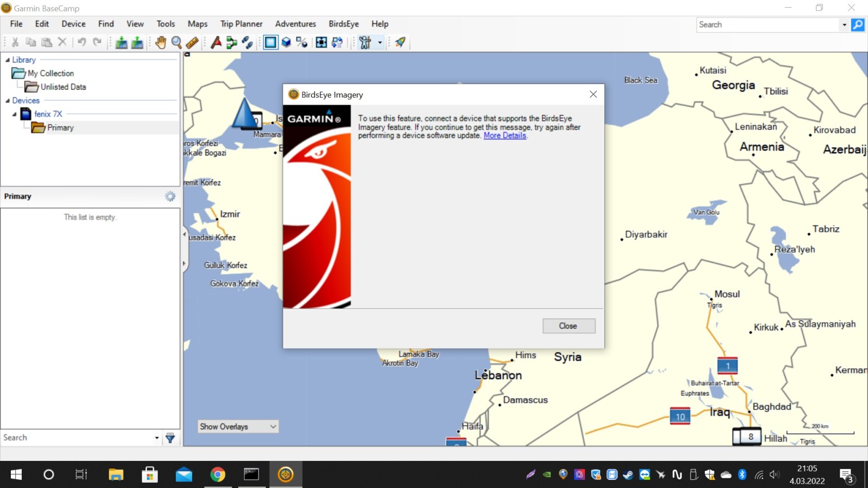Viewport: 868px width, 488px height.
Task: Click the Copy toolbar icon
Action: (x=31, y=42)
